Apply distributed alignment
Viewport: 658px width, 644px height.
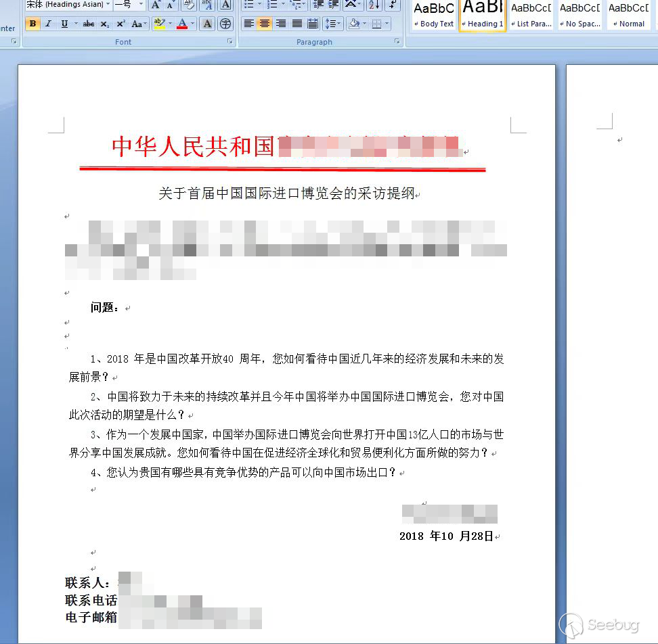click(313, 24)
